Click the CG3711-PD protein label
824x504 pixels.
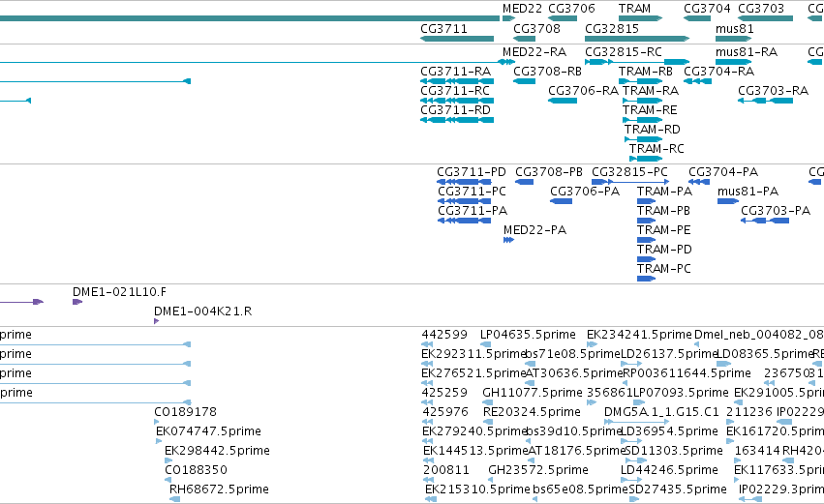pyautogui.click(x=471, y=171)
